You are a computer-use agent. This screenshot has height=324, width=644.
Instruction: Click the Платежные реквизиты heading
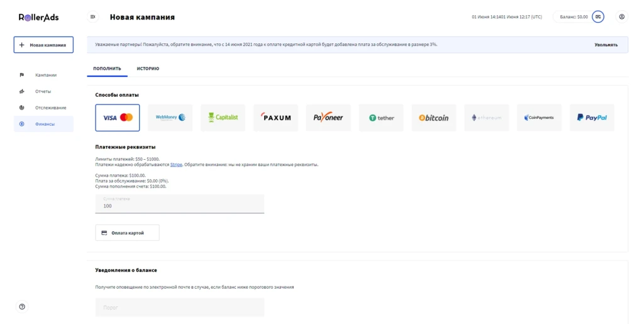click(125, 147)
